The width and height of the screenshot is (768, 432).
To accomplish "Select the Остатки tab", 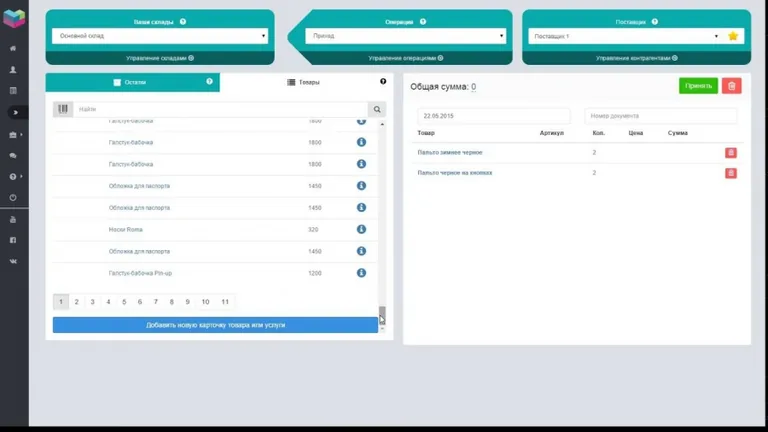I will coord(132,82).
